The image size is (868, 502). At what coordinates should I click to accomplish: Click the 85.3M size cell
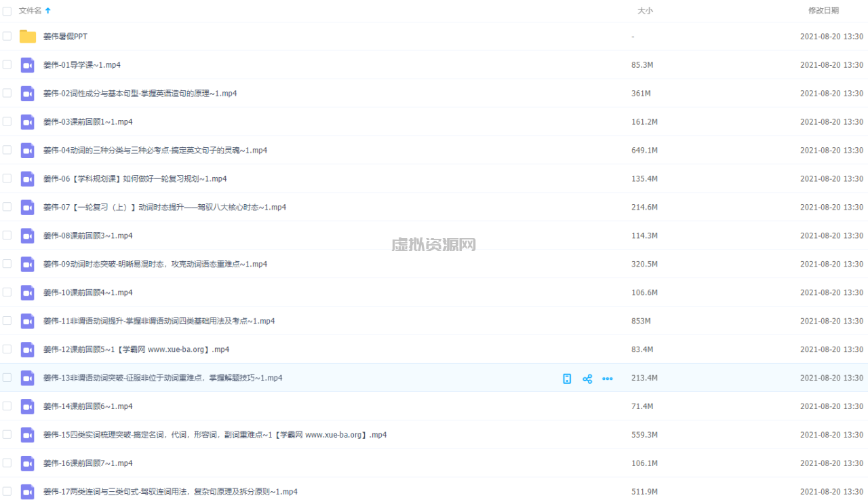[642, 65]
